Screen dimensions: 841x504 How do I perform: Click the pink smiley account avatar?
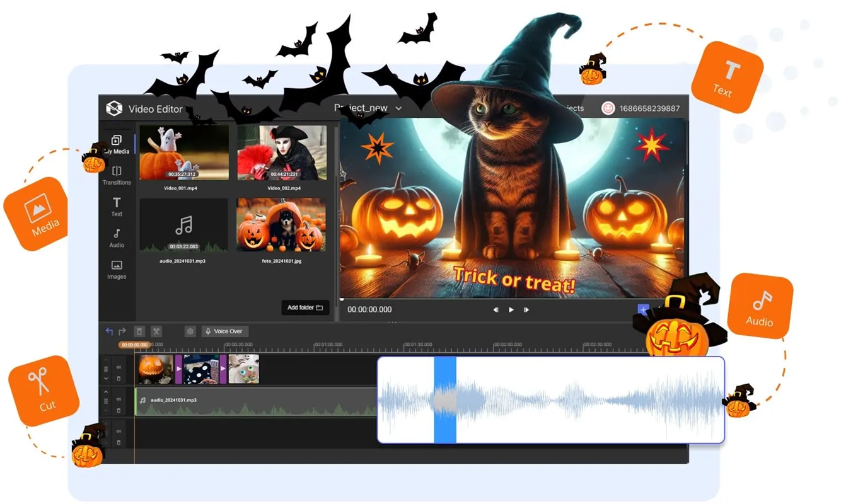coord(608,108)
